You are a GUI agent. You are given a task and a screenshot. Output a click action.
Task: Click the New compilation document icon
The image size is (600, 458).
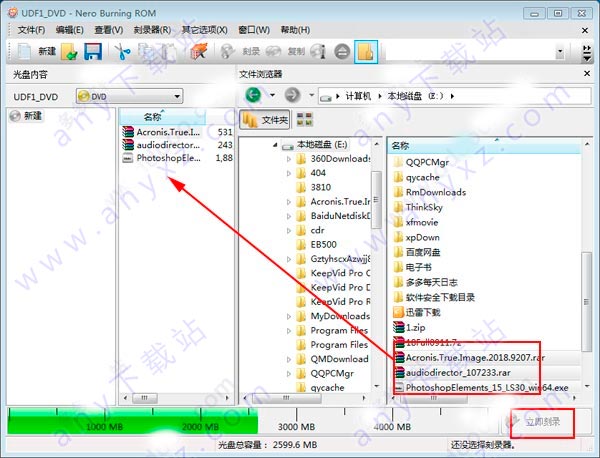(23, 51)
